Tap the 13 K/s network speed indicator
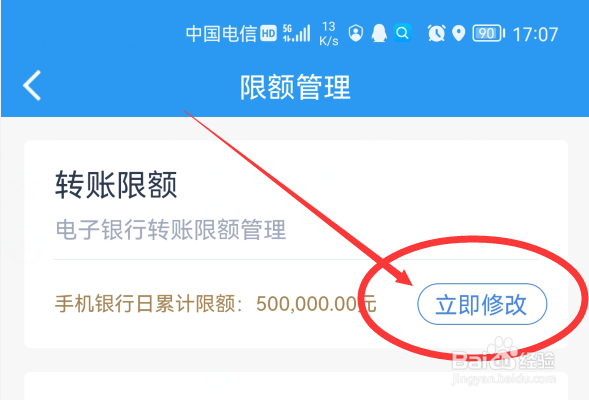589x400 pixels. [329, 33]
